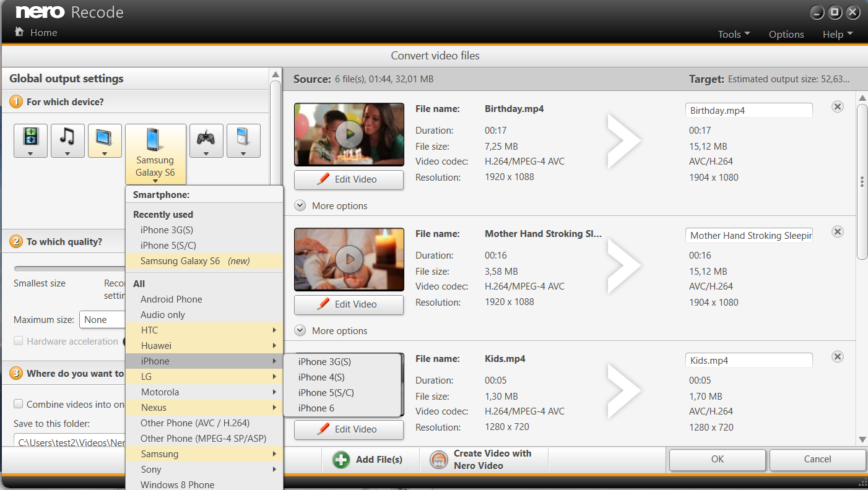This screenshot has height=490, width=868.
Task: Click Edit Video for Mother Hand Stroking
Action: [349, 304]
